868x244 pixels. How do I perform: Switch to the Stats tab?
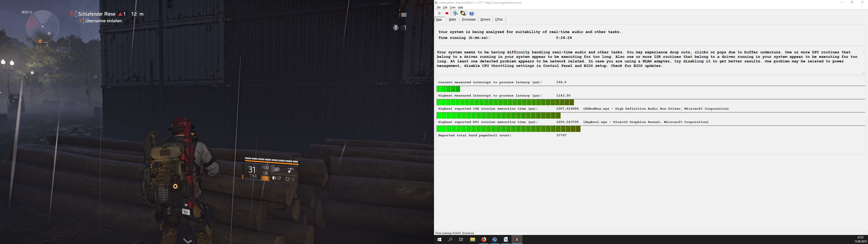coord(452,20)
